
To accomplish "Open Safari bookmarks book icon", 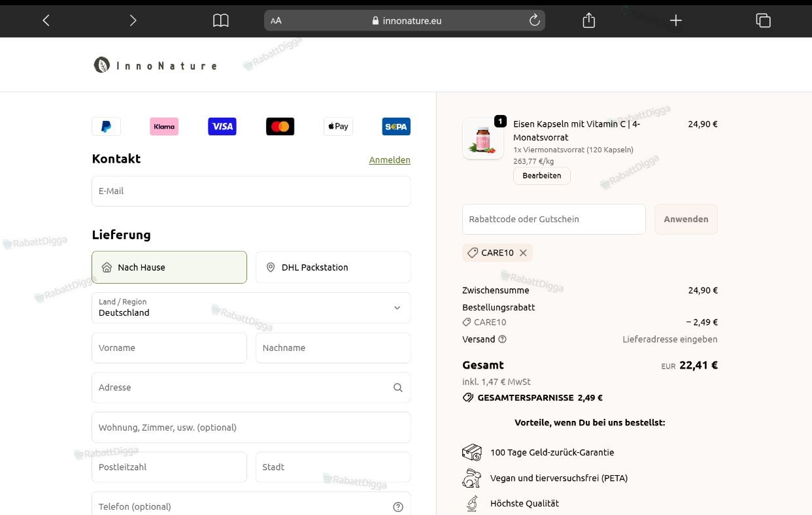I will (221, 20).
